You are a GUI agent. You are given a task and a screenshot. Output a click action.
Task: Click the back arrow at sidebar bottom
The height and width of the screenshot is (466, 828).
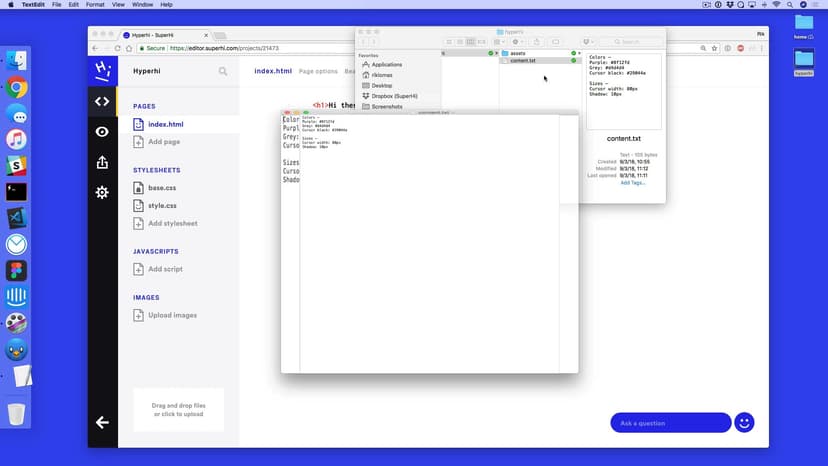pyautogui.click(x=102, y=422)
